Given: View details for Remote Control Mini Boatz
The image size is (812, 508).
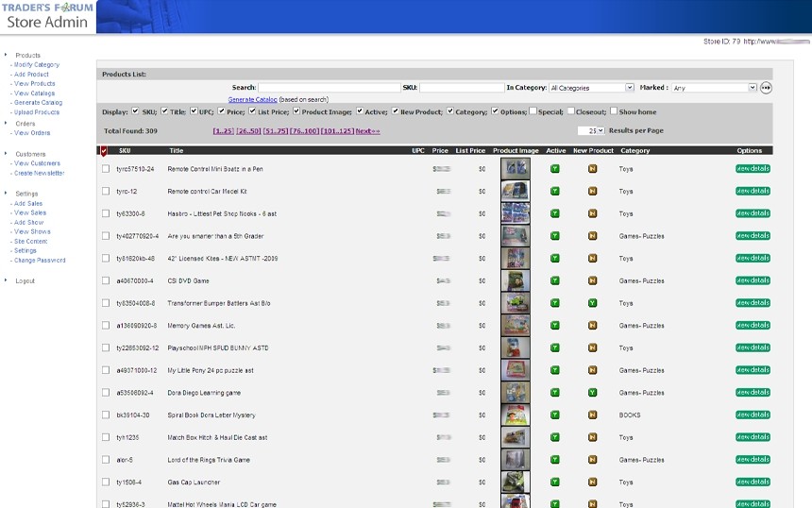Looking at the screenshot, I should point(753,169).
